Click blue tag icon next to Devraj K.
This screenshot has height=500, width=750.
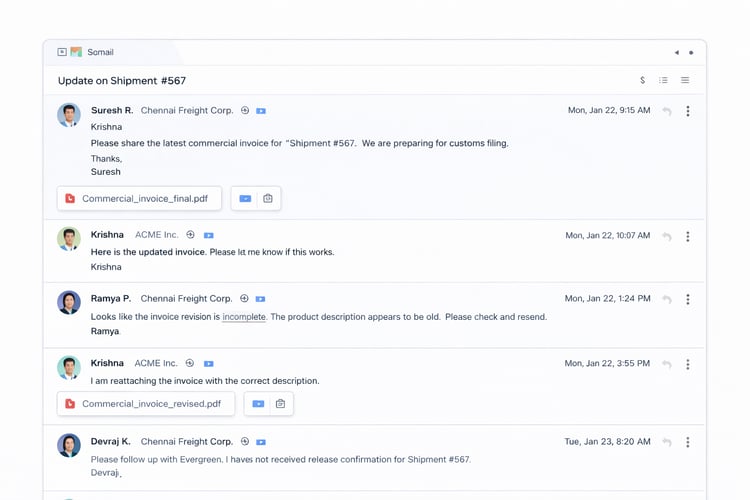coord(261,442)
